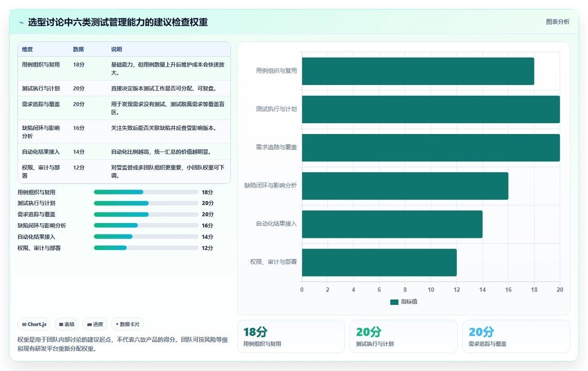Click chart axis label 自动化结果接入

[276, 223]
